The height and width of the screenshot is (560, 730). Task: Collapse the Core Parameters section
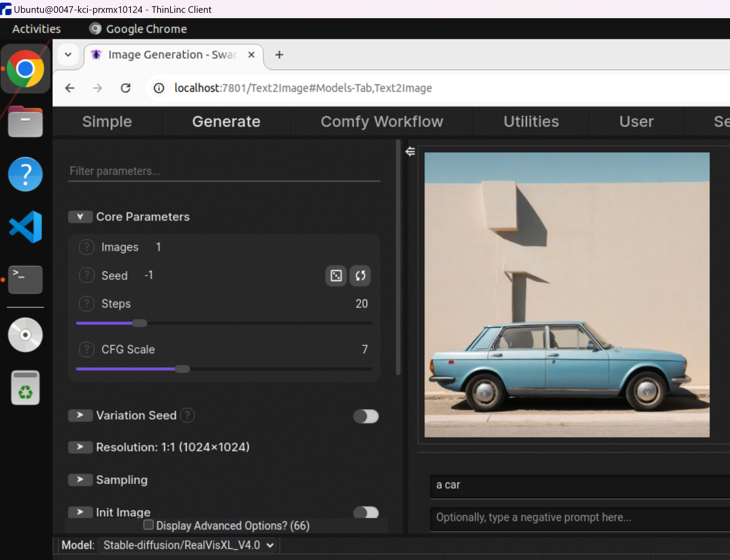80,217
